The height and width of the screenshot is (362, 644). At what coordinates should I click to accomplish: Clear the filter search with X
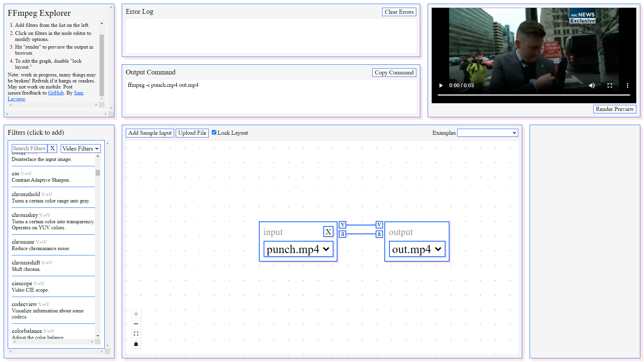[52, 148]
